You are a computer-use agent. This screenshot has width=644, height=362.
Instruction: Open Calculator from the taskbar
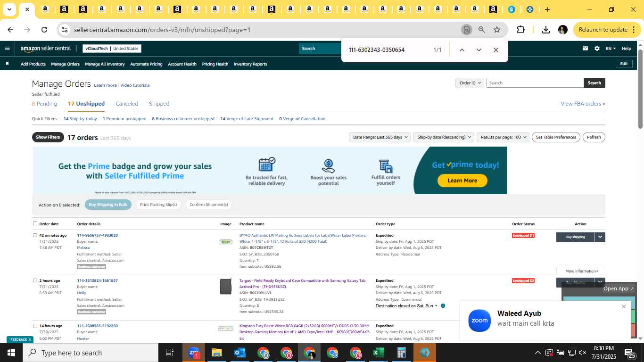(x=402, y=353)
